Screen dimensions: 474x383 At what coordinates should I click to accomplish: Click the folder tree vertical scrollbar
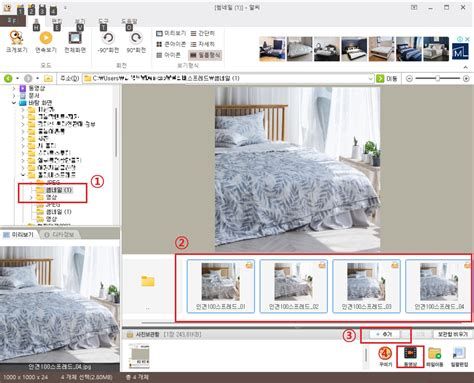116,133
